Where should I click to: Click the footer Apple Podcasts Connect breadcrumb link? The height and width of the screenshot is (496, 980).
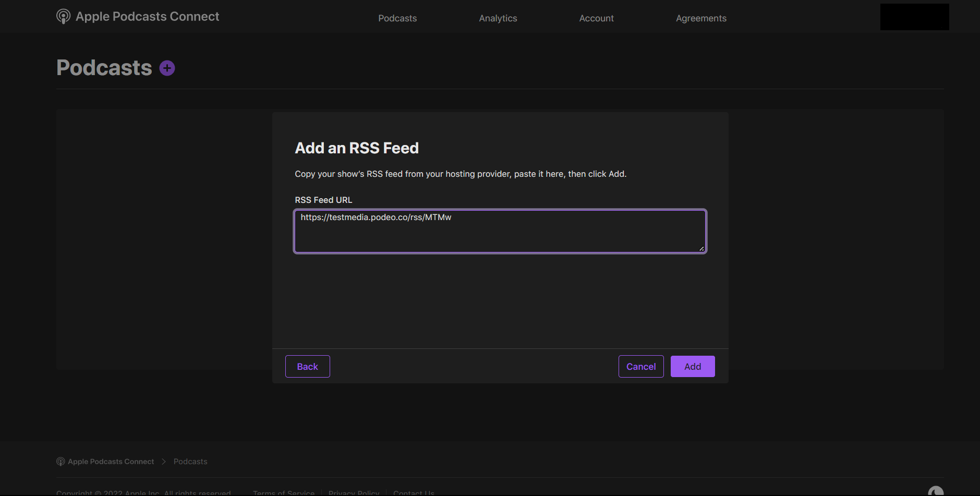click(111, 462)
